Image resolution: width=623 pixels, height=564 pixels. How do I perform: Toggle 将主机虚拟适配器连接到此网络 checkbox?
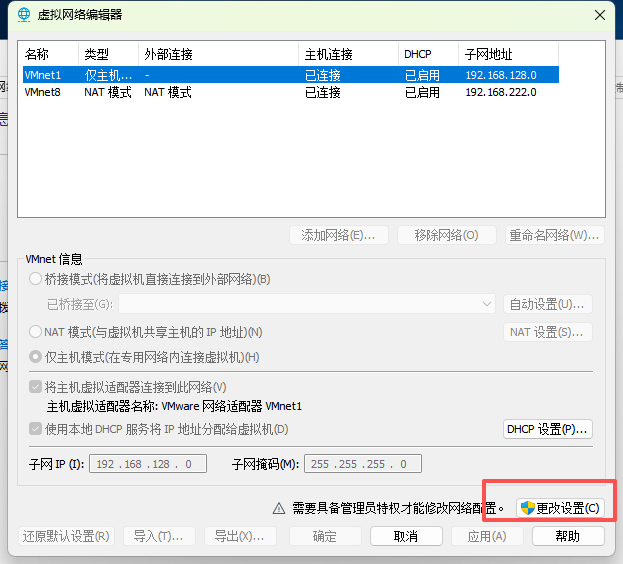(x=35, y=386)
